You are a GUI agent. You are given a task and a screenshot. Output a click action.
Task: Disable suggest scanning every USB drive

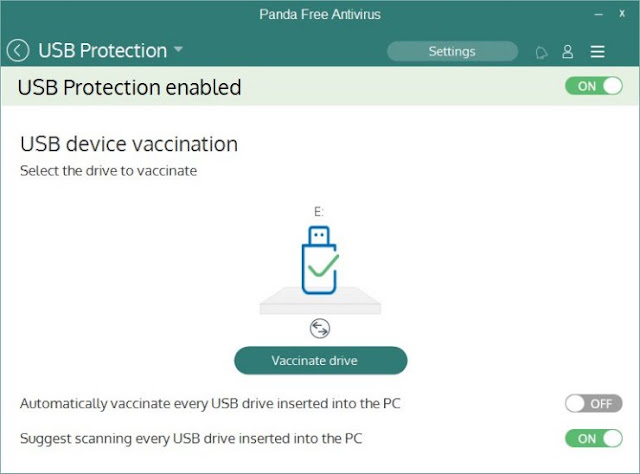(593, 438)
